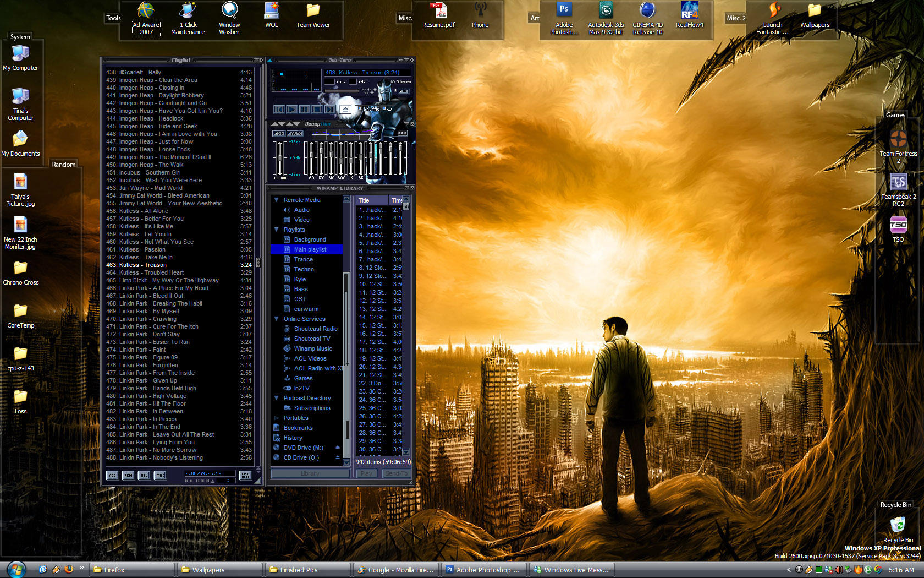Image resolution: width=924 pixels, height=578 pixels.
Task: Select Trance playlist in library
Action: pos(303,259)
